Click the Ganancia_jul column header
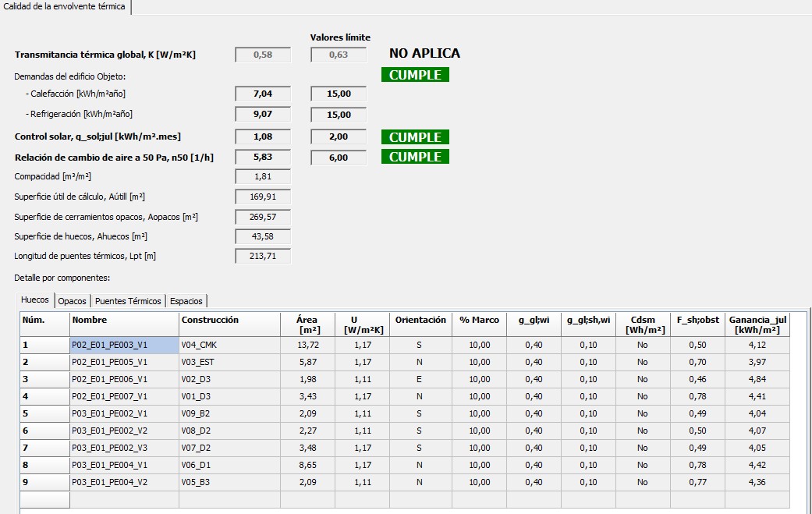 tap(757, 324)
